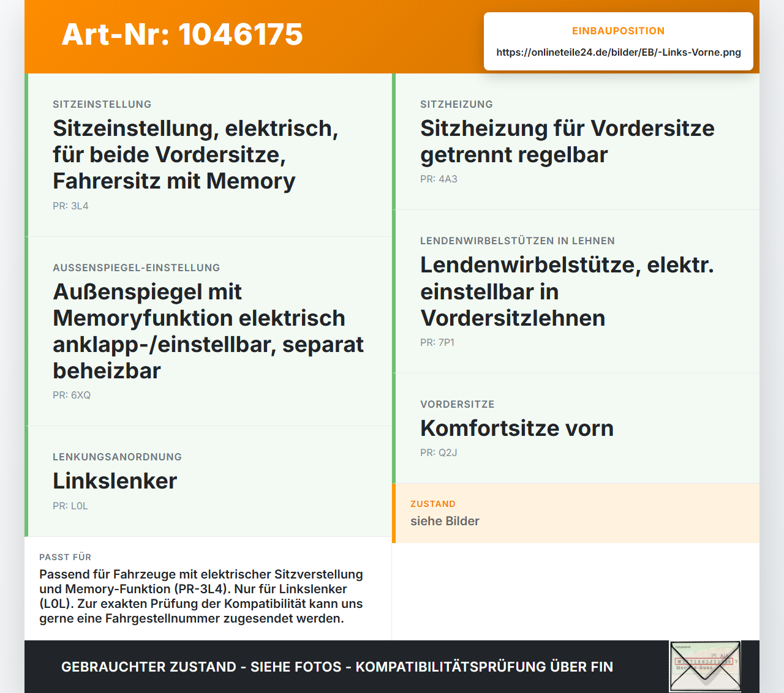784x693 pixels.
Task: Click the VORDERSITZE label
Action: [x=457, y=404]
